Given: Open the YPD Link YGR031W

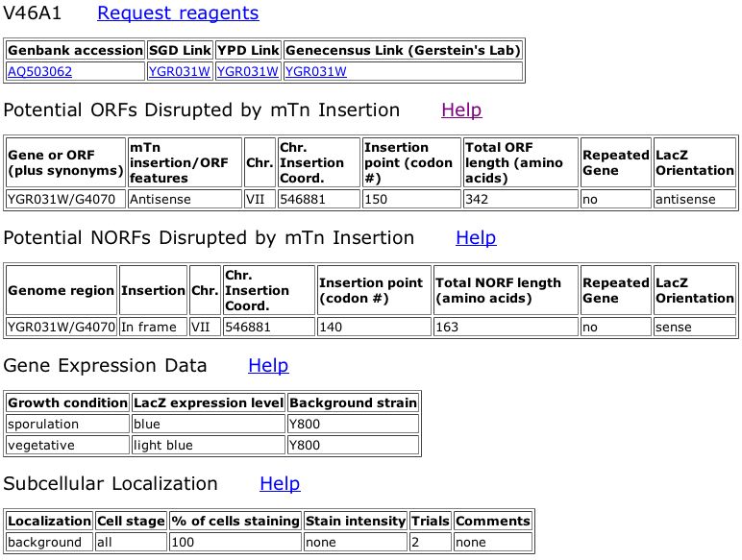Looking at the screenshot, I should (247, 71).
